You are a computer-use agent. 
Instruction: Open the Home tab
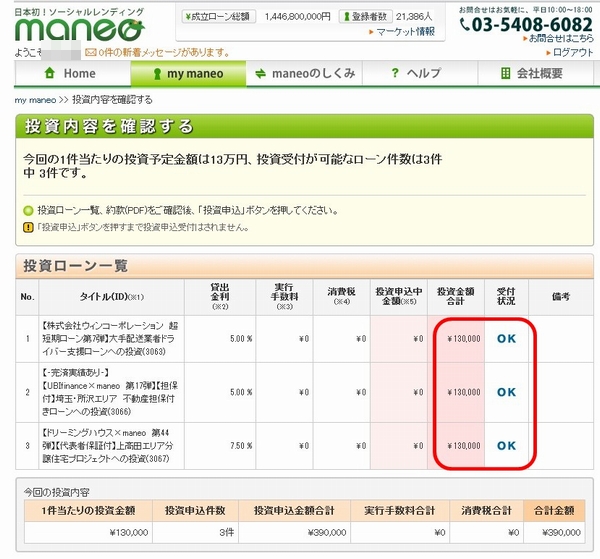coord(73,73)
